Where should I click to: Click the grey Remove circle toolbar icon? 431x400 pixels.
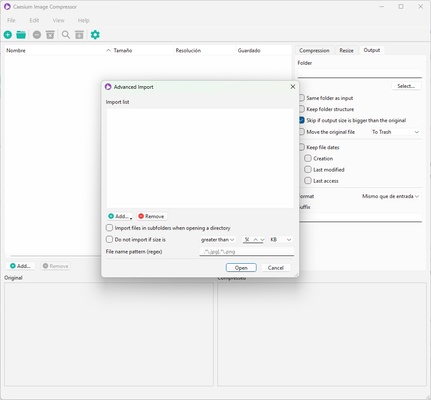point(37,34)
